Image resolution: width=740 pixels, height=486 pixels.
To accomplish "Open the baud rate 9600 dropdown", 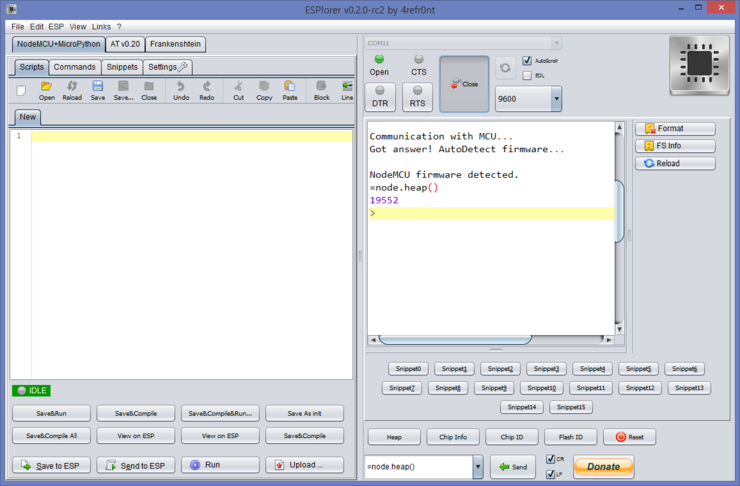I will coord(556,99).
